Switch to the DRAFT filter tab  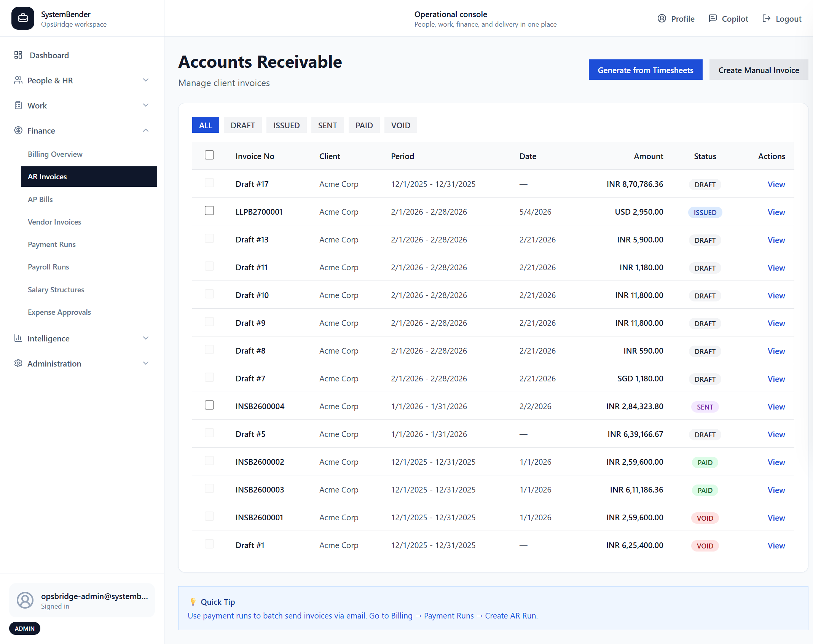(x=243, y=125)
